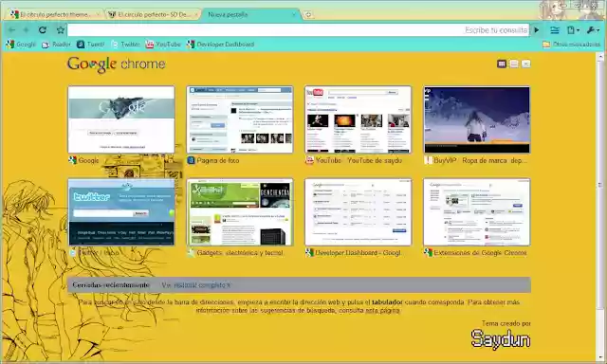Open the Developer Dashboard bookmark in bookmarks bar
This screenshot has width=607, height=364.
click(220, 45)
